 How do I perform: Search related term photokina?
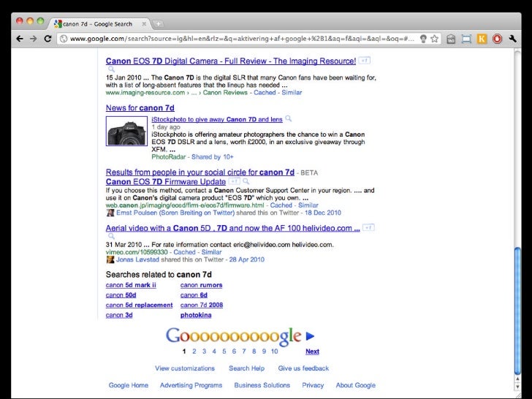pos(196,315)
